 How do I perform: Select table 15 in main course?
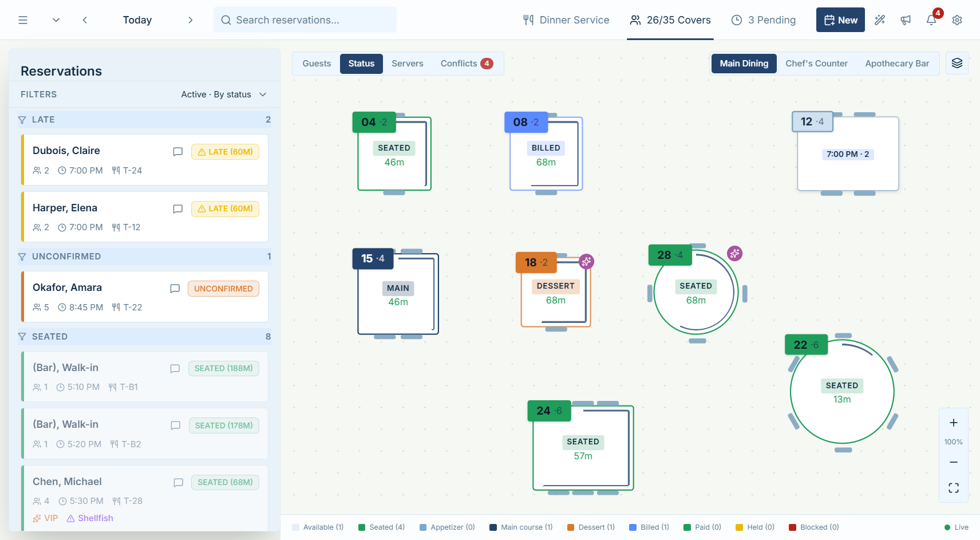coord(398,294)
